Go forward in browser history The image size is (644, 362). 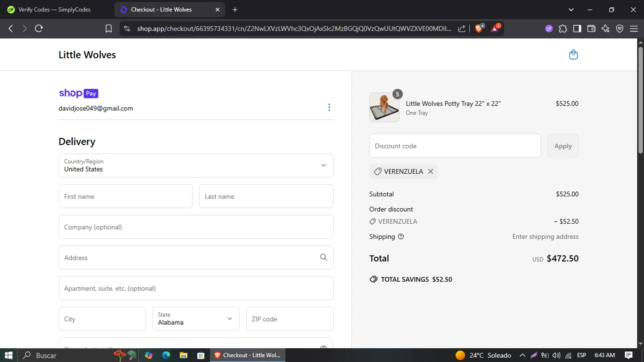tap(24, 28)
